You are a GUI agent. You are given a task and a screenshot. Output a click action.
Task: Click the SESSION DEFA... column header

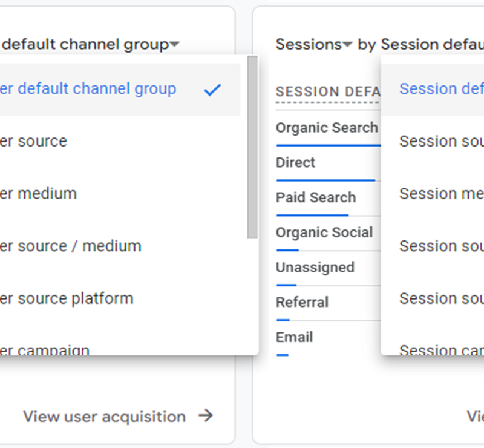328,92
